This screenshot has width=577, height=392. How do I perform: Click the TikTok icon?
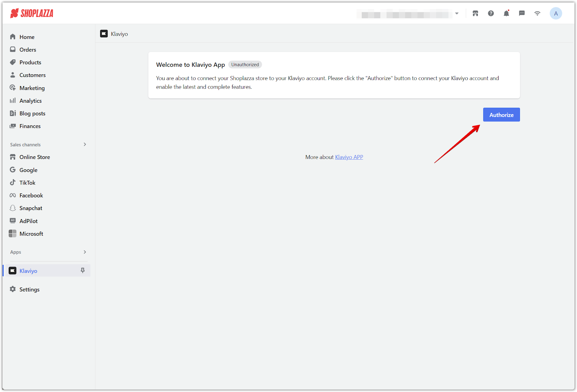(13, 182)
